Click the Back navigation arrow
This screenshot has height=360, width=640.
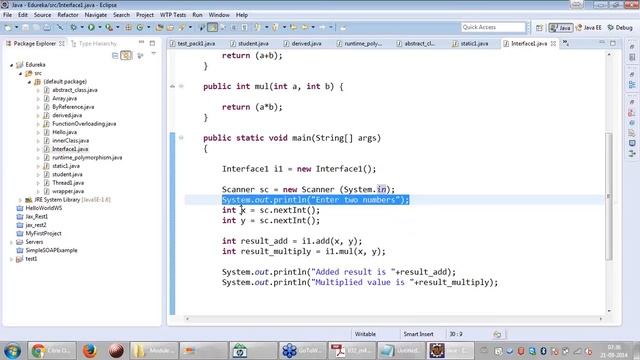tap(304, 27)
